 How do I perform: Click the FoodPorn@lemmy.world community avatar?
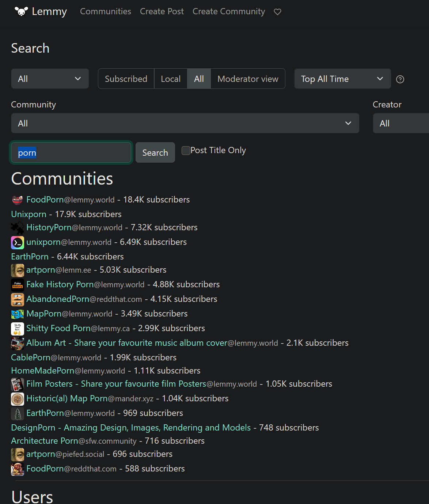18,200
